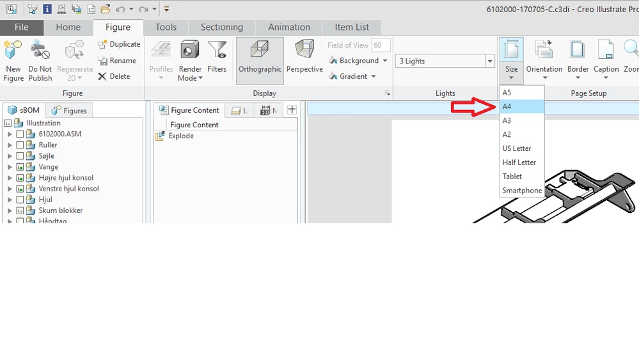Image resolution: width=639 pixels, height=364 pixels.
Task: Switch to the Home ribbon tab
Action: click(68, 28)
